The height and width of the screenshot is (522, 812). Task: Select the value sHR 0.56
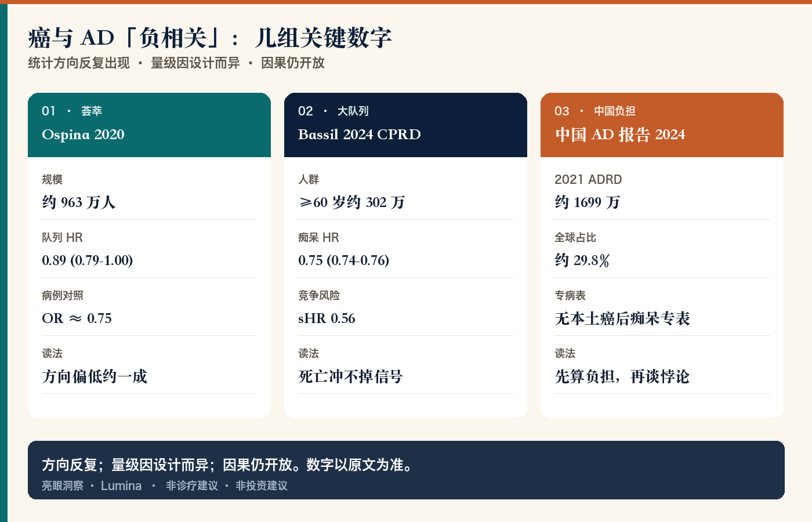[x=327, y=318]
